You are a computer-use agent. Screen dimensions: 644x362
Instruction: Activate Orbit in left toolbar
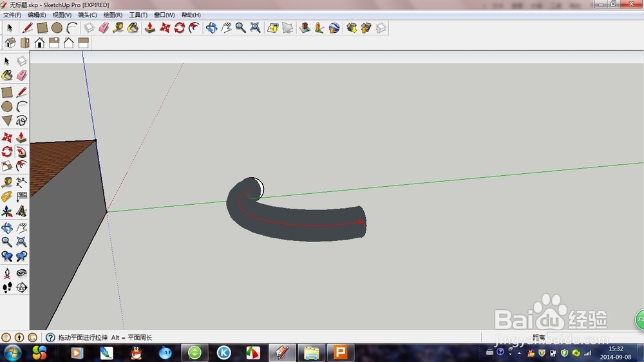click(x=7, y=227)
